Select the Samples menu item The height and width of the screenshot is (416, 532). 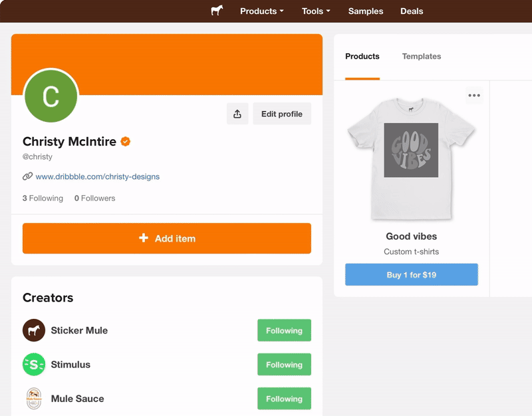pyautogui.click(x=365, y=11)
